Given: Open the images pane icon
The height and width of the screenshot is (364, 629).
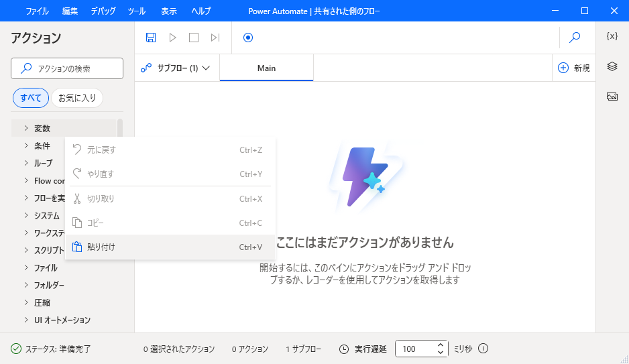Looking at the screenshot, I should [612, 97].
